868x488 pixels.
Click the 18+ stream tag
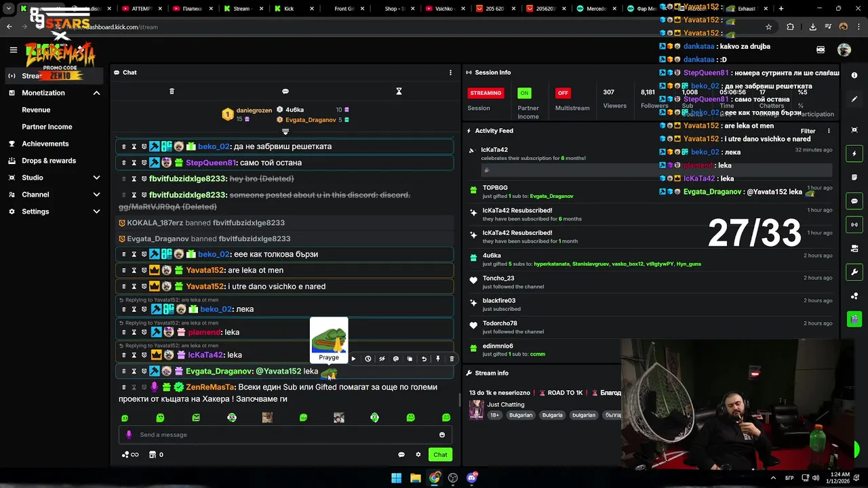click(x=494, y=415)
